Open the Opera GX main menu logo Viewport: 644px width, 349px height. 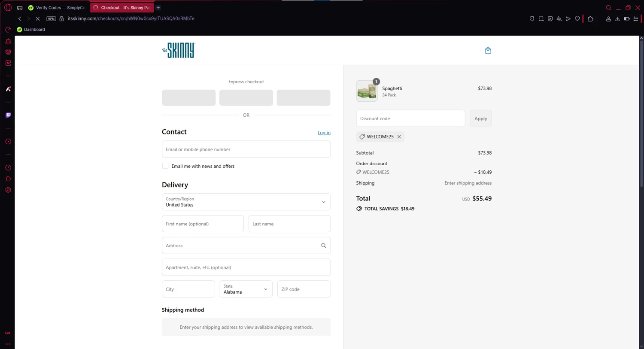point(8,8)
